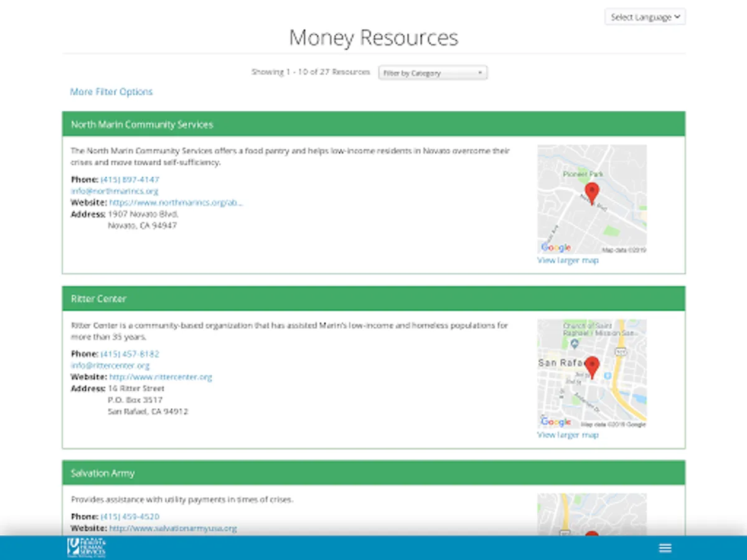This screenshot has width=747, height=560.
Task: Click the Health & Human Services logo
Action: pos(87,548)
